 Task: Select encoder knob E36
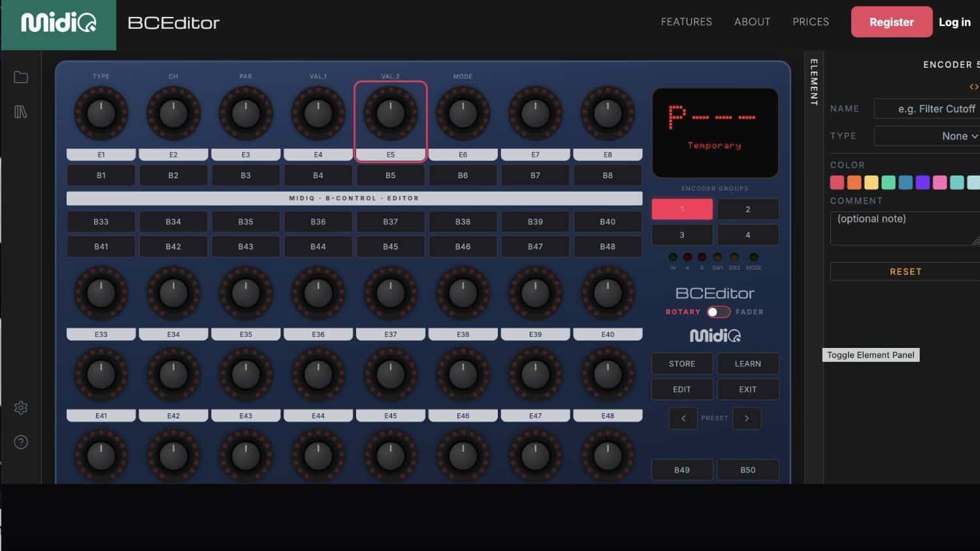318,293
